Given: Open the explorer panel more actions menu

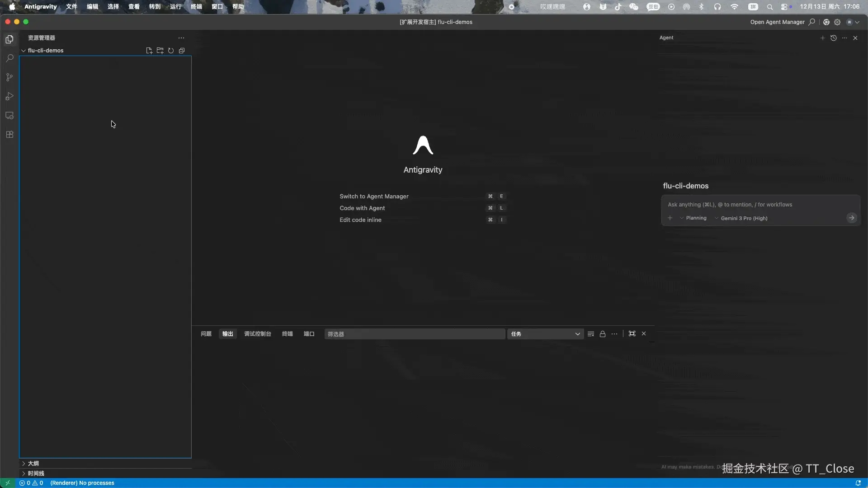Looking at the screenshot, I should click(x=181, y=38).
